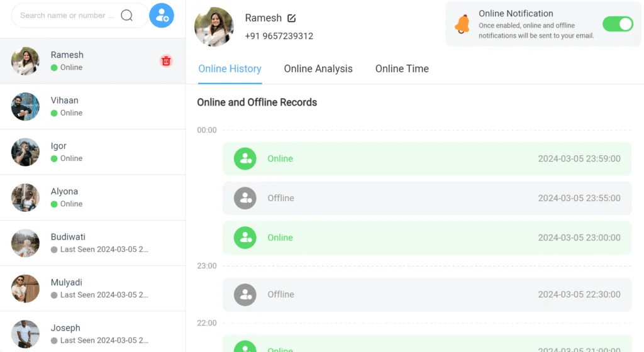Click the Online record at 2024-03-05 23:00:00
The width and height of the screenshot is (644, 352).
(426, 238)
